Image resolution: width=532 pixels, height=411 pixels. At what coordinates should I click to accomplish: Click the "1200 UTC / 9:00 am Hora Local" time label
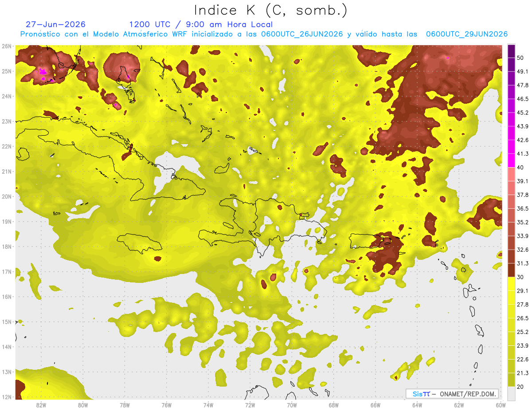(x=201, y=24)
